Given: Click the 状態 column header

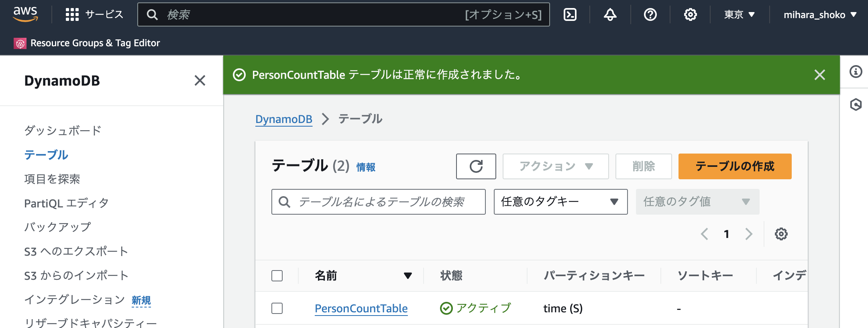Looking at the screenshot, I should click(x=451, y=276).
